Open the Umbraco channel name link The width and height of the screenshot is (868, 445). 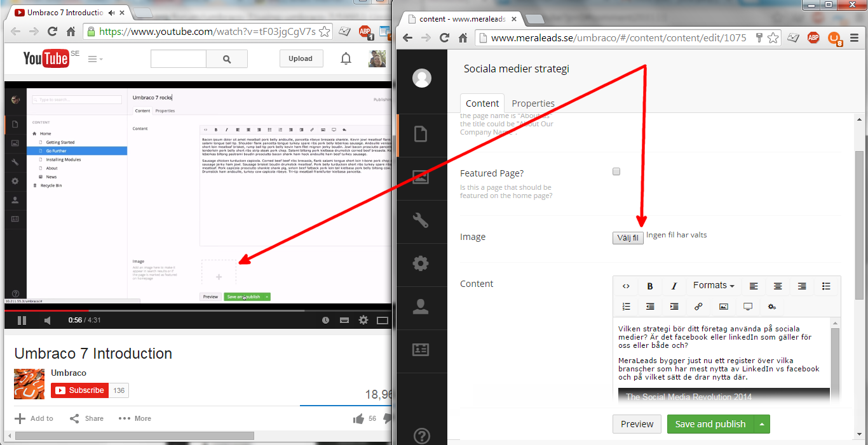(69, 373)
